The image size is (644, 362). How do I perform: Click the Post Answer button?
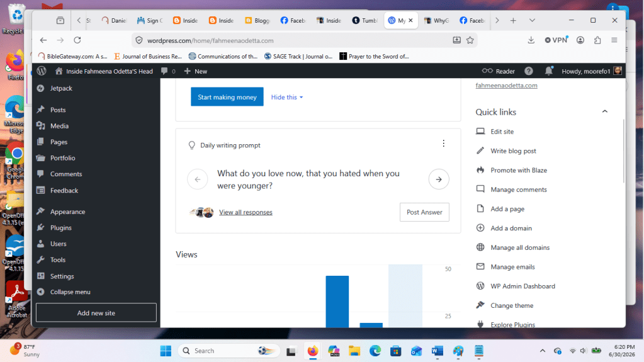click(424, 212)
